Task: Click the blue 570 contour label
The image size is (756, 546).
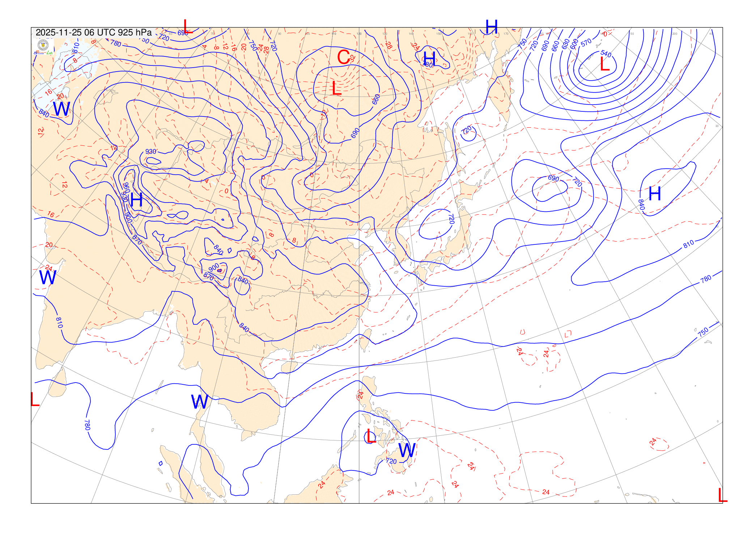Action: 586,42
